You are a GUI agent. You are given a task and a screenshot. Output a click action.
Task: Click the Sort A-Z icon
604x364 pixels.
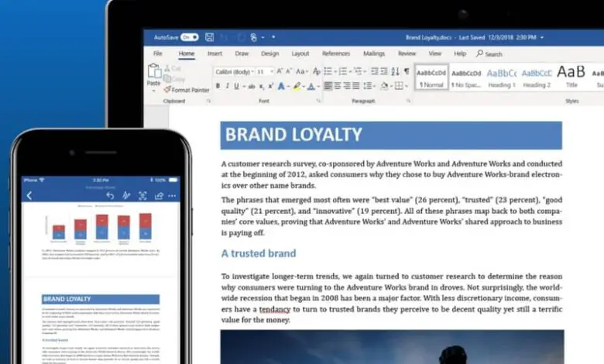395,71
